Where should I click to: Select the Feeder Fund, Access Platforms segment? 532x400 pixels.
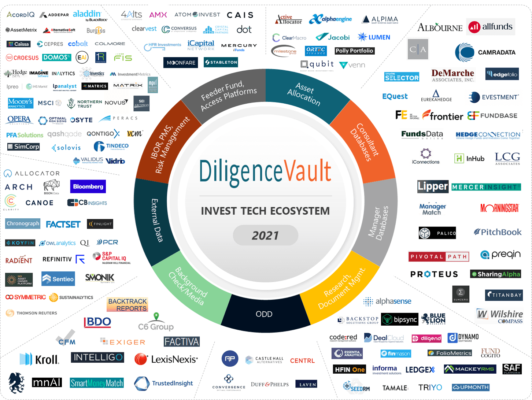point(228,95)
